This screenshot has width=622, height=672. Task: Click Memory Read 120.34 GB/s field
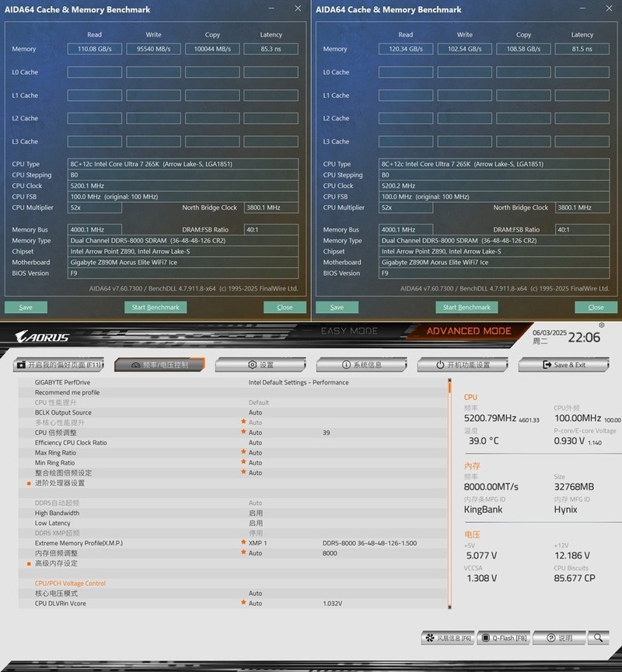(x=406, y=49)
